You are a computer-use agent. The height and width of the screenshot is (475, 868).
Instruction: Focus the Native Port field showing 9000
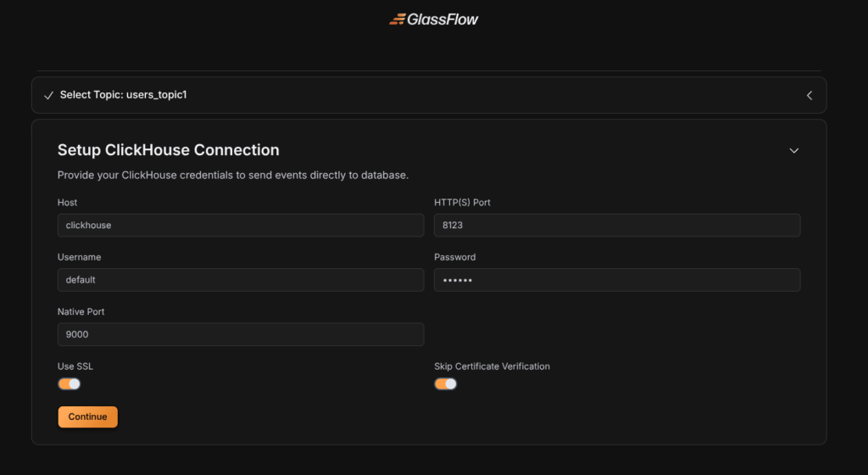click(x=241, y=334)
